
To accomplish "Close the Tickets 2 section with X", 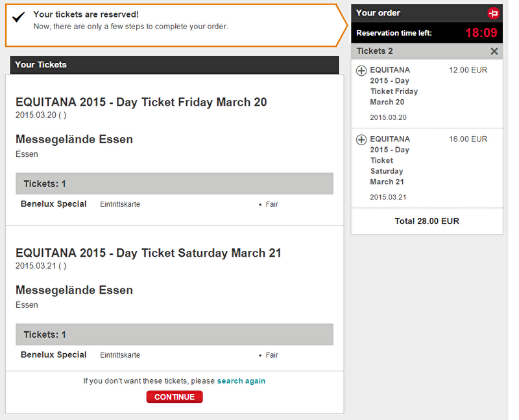I will [494, 51].
